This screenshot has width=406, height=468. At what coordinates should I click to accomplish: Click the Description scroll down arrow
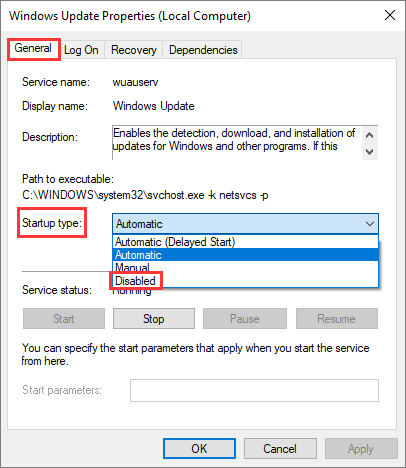click(369, 152)
